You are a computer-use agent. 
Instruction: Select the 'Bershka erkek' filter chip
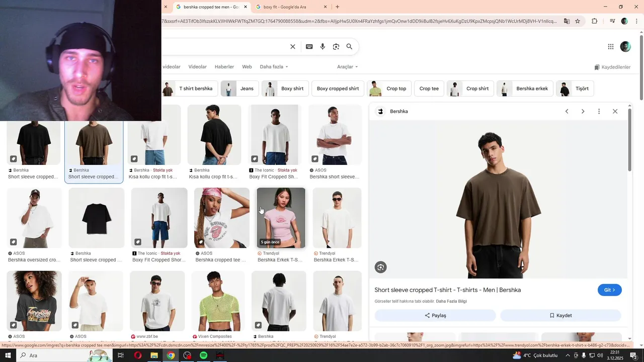pyautogui.click(x=525, y=88)
